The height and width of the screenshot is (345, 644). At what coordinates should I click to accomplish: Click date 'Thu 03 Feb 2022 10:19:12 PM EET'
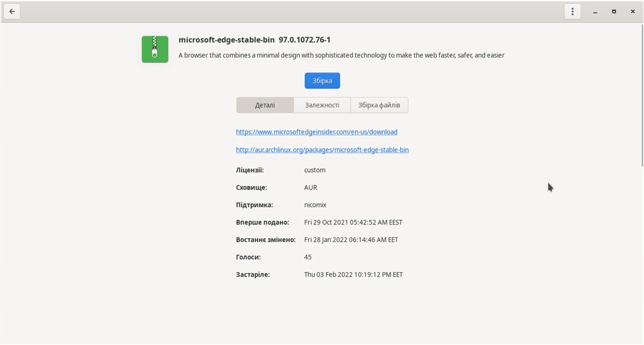[354, 275]
